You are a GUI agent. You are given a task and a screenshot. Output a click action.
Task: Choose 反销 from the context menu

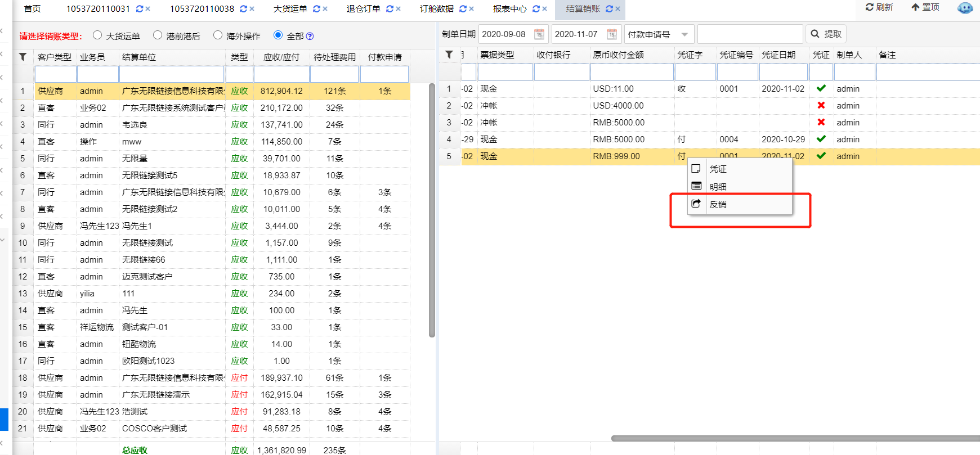(718, 204)
